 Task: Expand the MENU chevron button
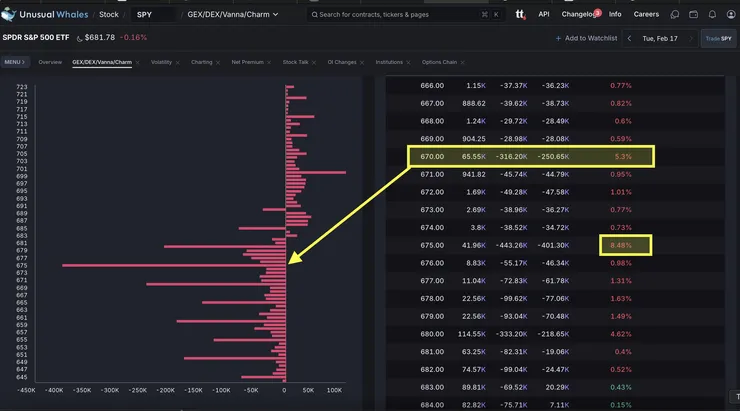coord(15,62)
